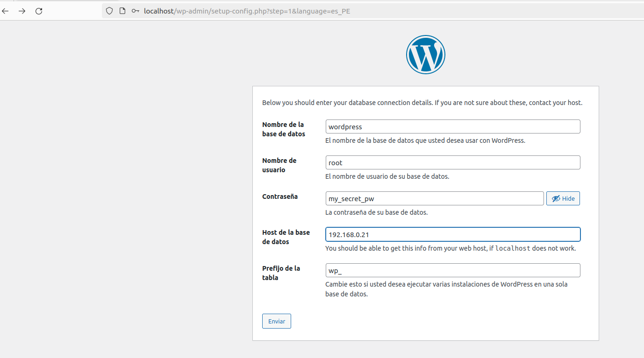
Task: Click the 'Nombre de la base de datos' label
Action: pyautogui.click(x=284, y=129)
